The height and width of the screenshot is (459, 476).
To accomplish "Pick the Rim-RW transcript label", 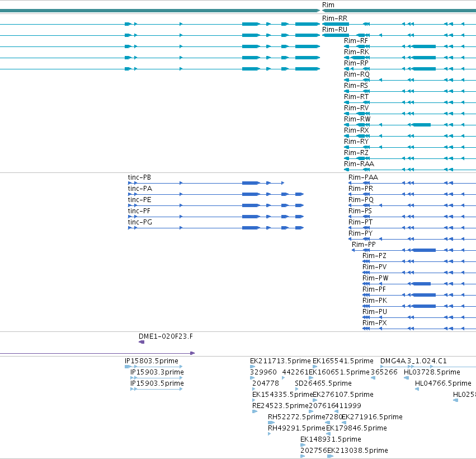I will click(357, 119).
